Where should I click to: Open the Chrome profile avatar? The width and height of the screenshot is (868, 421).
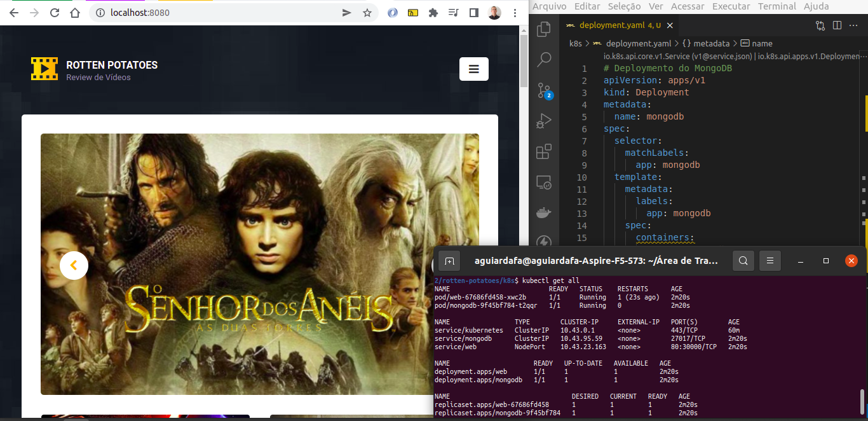[494, 13]
